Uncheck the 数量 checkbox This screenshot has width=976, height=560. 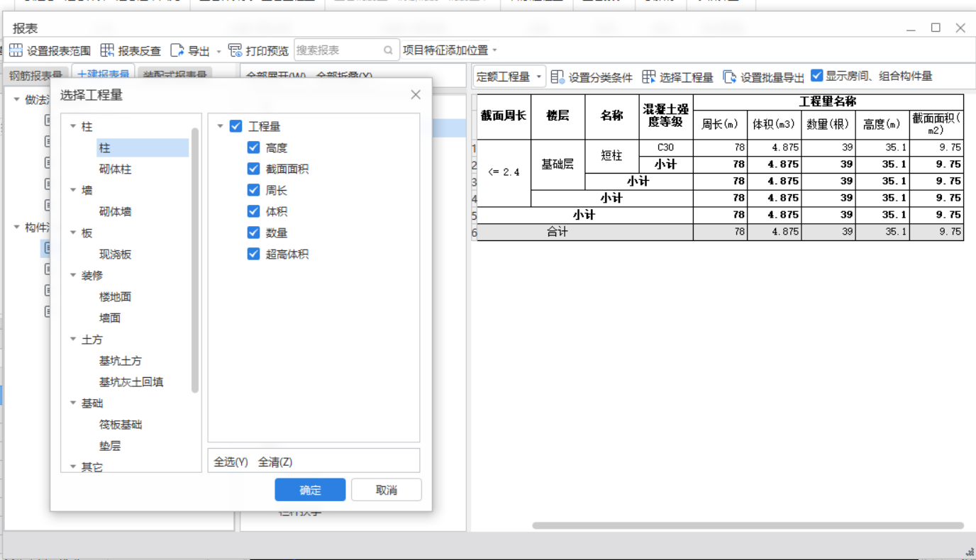pos(253,233)
